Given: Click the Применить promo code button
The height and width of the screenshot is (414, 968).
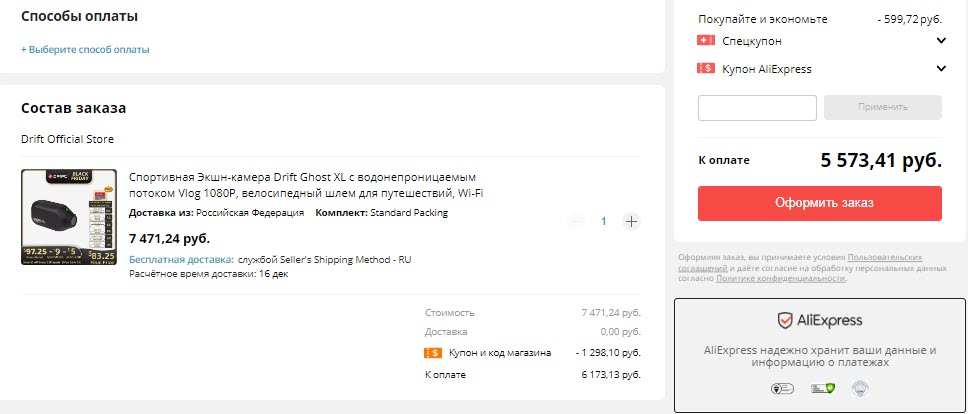Looking at the screenshot, I should (x=881, y=107).
